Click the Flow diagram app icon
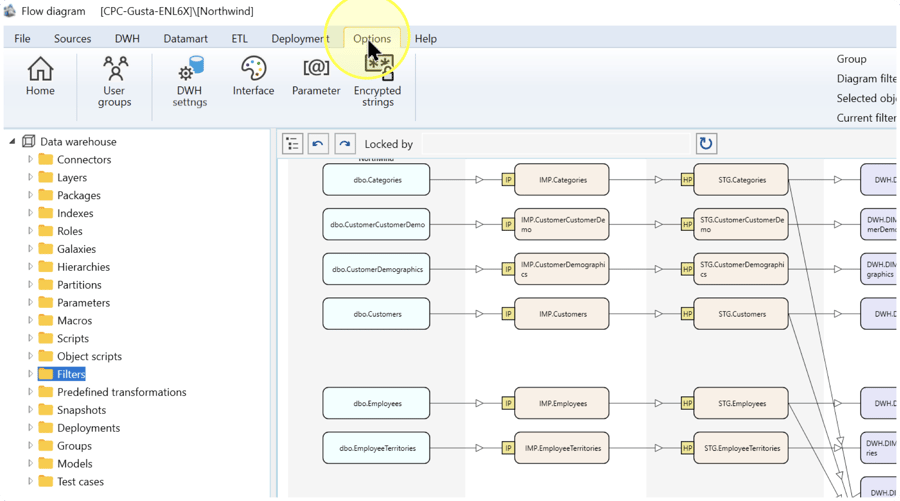The width and height of the screenshot is (900, 501). coord(9,10)
